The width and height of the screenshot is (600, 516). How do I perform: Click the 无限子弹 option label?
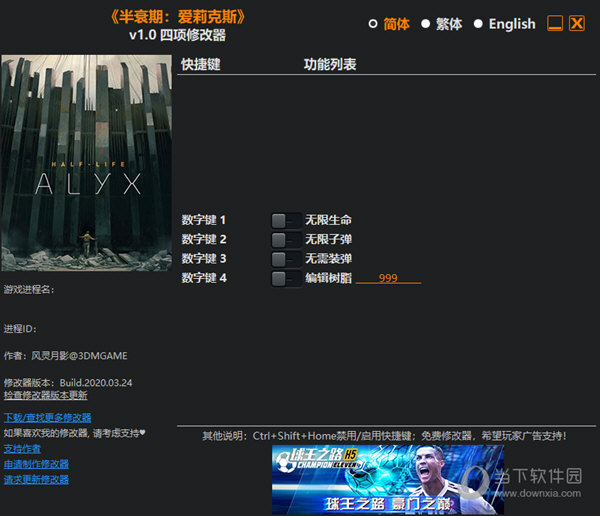tap(328, 240)
